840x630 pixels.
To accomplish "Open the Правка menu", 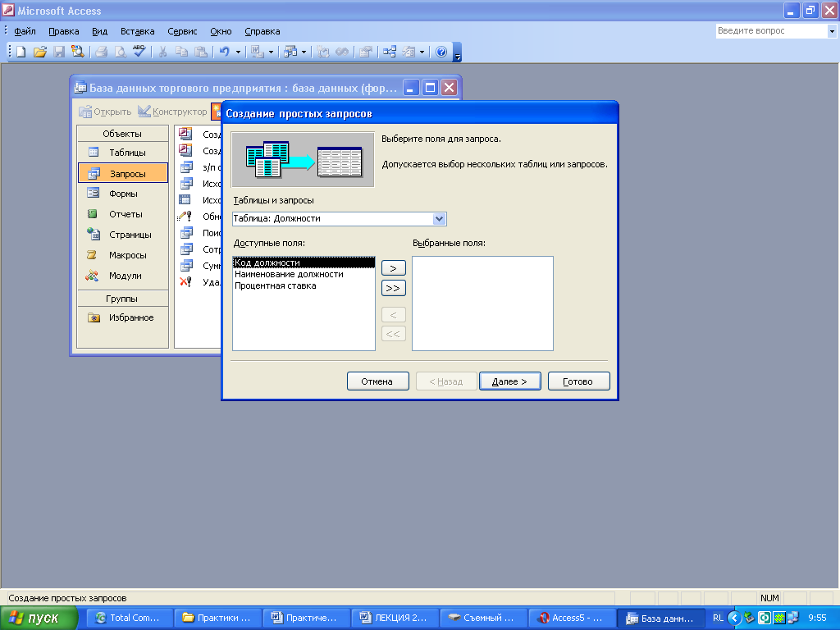I will (x=64, y=31).
